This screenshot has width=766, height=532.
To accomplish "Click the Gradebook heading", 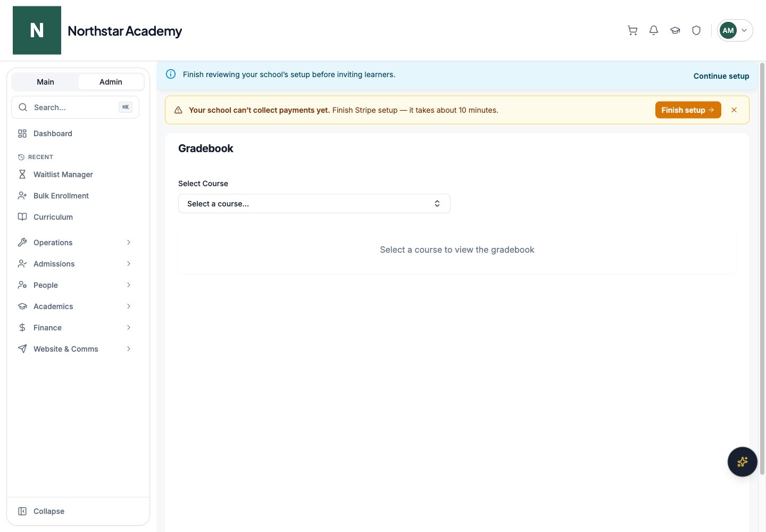I will coord(206,148).
